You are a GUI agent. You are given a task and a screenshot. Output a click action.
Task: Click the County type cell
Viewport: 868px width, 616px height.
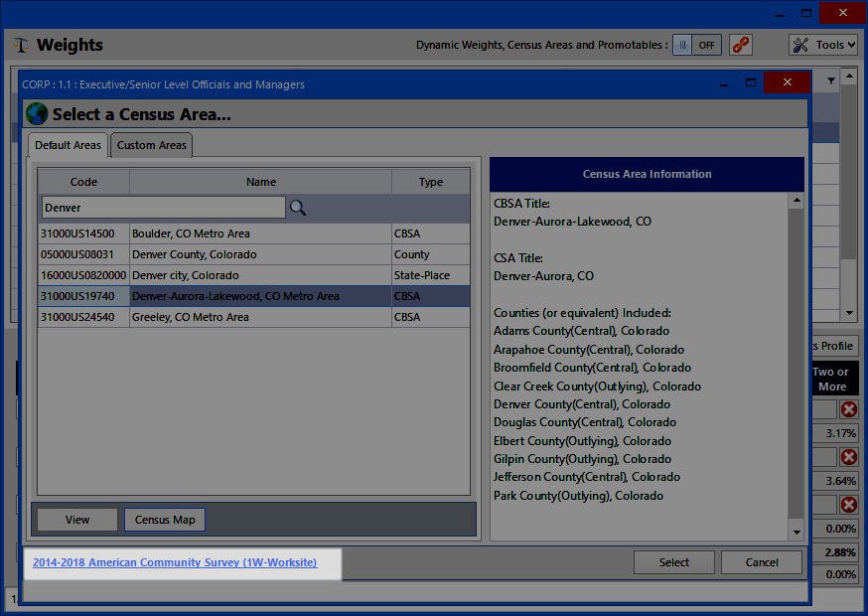pos(431,254)
